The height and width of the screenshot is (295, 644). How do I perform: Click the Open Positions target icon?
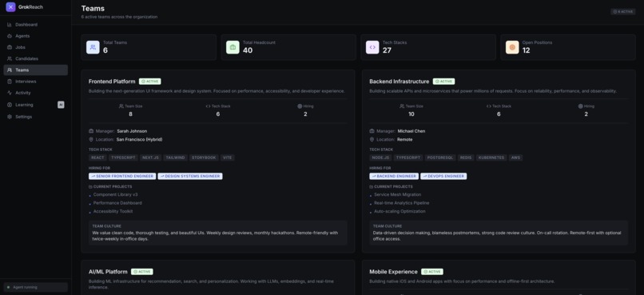coord(512,47)
